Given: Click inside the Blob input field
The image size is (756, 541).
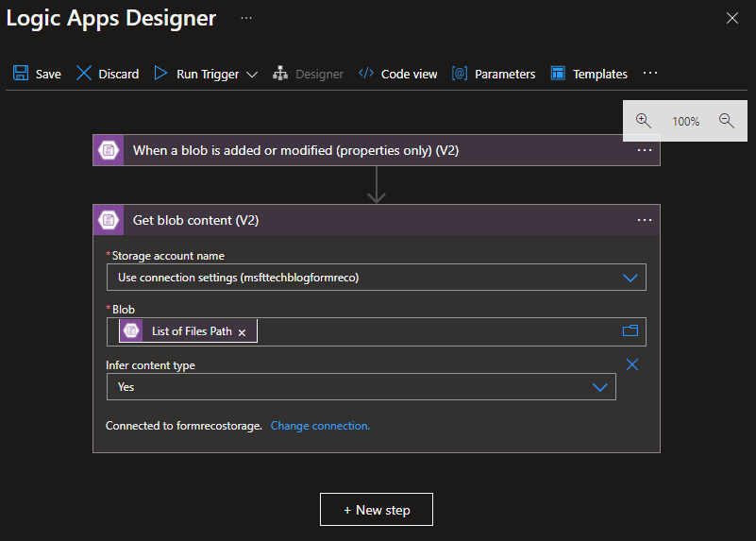Looking at the screenshot, I should point(434,332).
